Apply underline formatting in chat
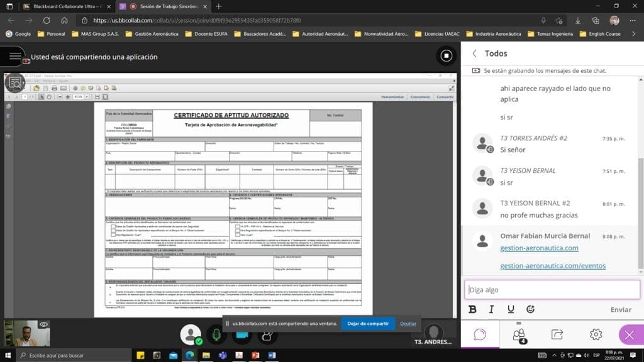Viewport: 644px width, 362px height. point(511,309)
